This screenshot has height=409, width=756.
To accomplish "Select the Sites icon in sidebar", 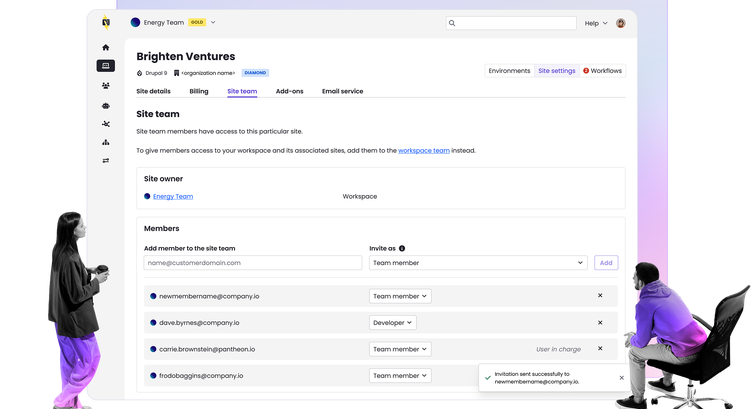I will pos(106,66).
